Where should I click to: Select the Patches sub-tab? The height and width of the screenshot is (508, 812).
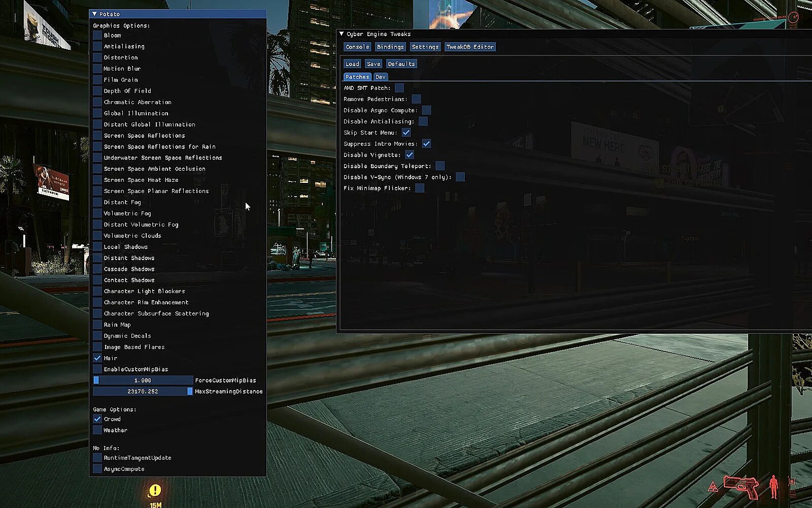click(x=357, y=77)
